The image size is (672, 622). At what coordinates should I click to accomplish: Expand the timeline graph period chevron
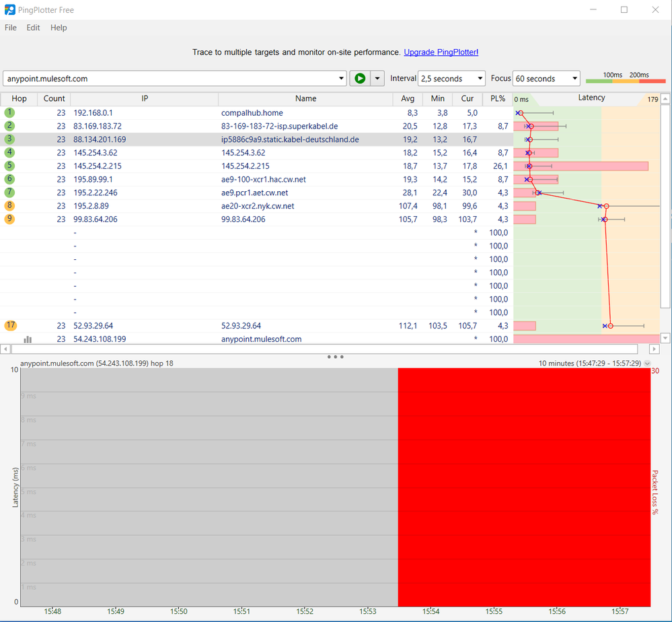coord(647,364)
